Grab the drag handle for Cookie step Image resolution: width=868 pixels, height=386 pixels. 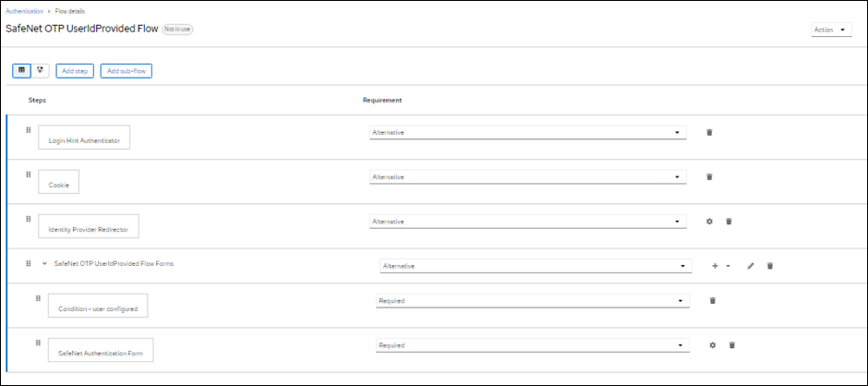click(28, 174)
